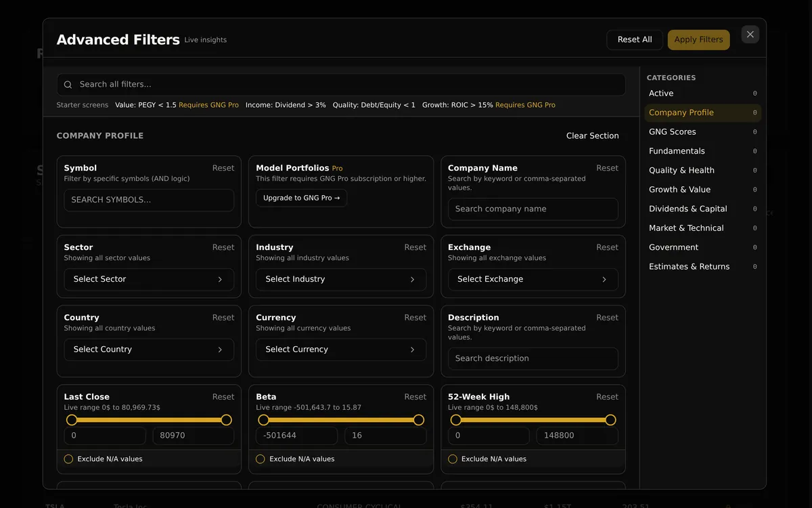Click Last Close minimum value field
The width and height of the screenshot is (812, 508).
(105, 436)
